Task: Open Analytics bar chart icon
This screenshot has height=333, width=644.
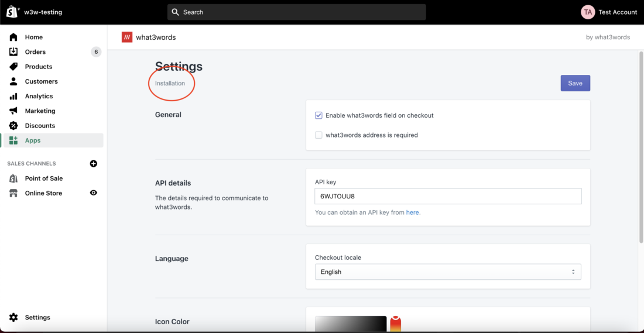Action: click(13, 96)
